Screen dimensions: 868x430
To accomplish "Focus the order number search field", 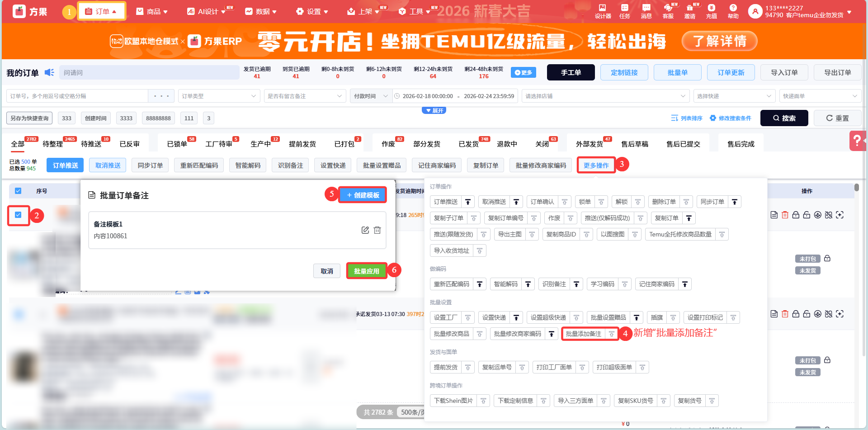I will point(77,96).
